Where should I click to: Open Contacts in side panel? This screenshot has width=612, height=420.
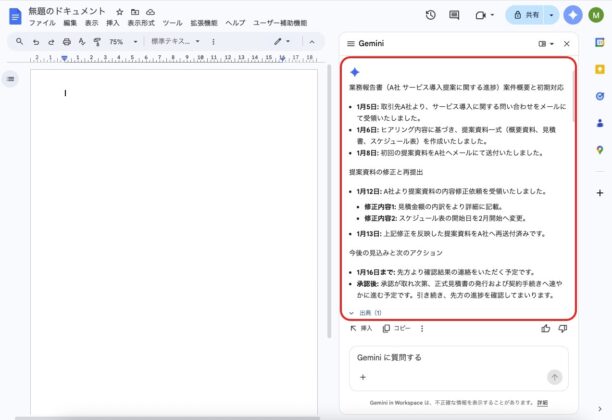pyautogui.click(x=600, y=123)
